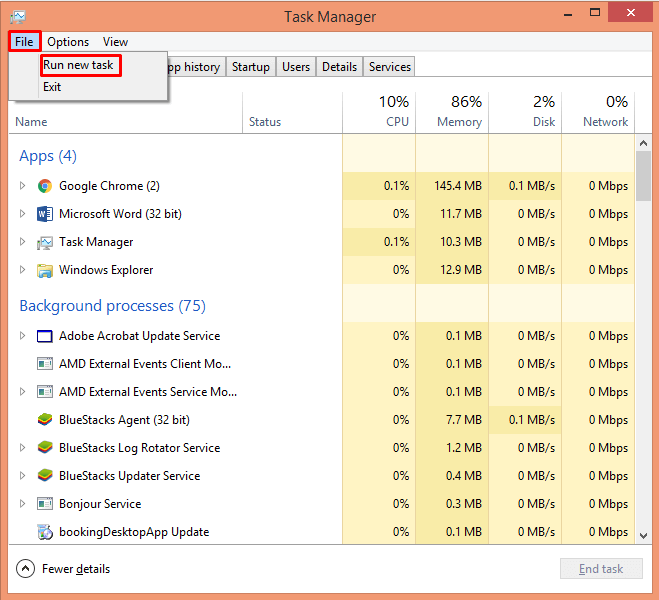Sort by the Disk column header
Screen dimensions: 659x600
525,113
